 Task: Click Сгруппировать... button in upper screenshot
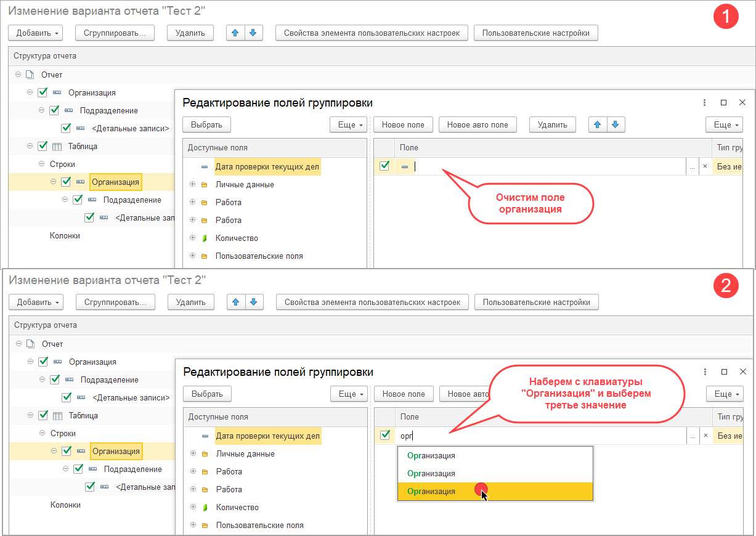tap(115, 33)
